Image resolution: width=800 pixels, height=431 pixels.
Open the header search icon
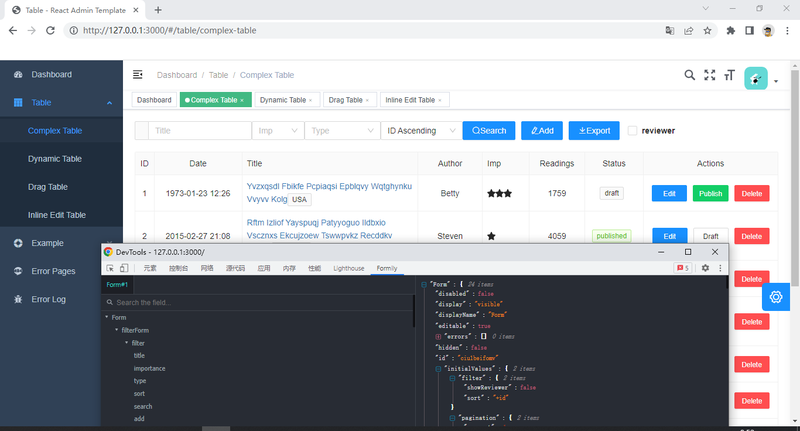click(689, 75)
